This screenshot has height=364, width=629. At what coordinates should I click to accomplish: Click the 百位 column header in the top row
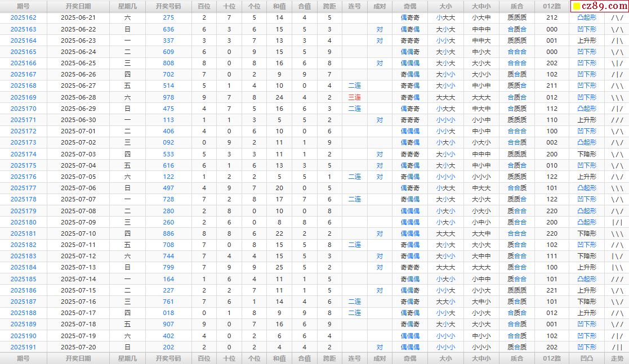point(204,6)
